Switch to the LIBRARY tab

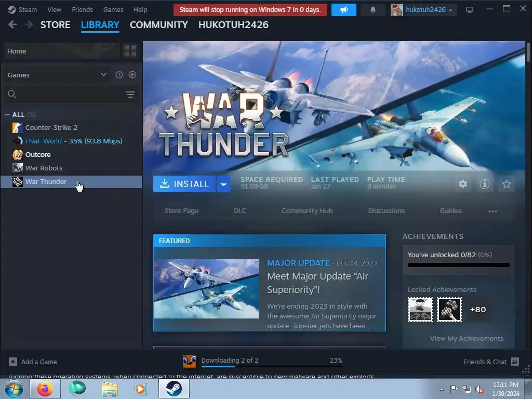coord(100,25)
